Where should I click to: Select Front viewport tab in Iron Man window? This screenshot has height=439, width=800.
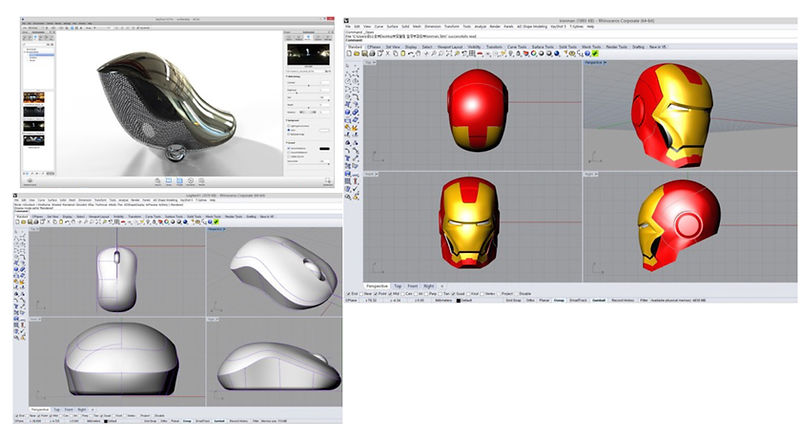pos(412,286)
